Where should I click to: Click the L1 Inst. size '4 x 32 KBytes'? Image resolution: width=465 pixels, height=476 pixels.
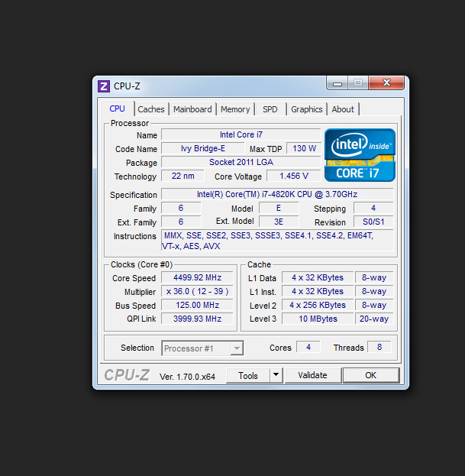pos(318,291)
